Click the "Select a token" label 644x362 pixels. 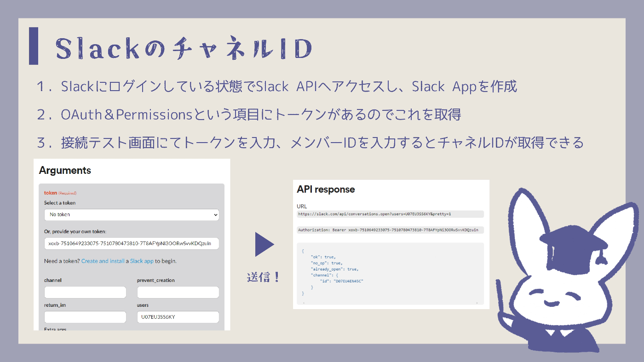point(60,203)
